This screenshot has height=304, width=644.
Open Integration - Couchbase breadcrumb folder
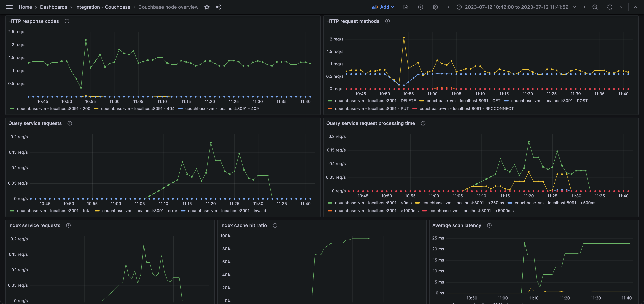102,7
